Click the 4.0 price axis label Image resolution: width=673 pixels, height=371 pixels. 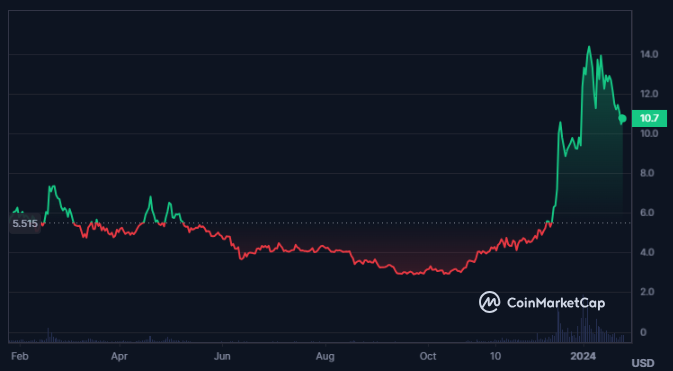(648, 252)
